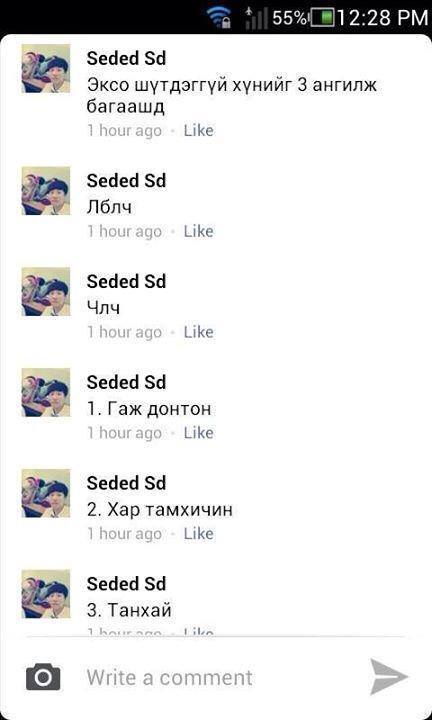Like the Члч comment
This screenshot has width=432, height=720.
pyautogui.click(x=198, y=332)
